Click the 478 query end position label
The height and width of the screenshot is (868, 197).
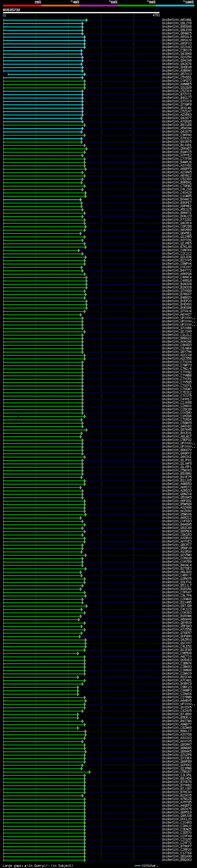[155, 15]
